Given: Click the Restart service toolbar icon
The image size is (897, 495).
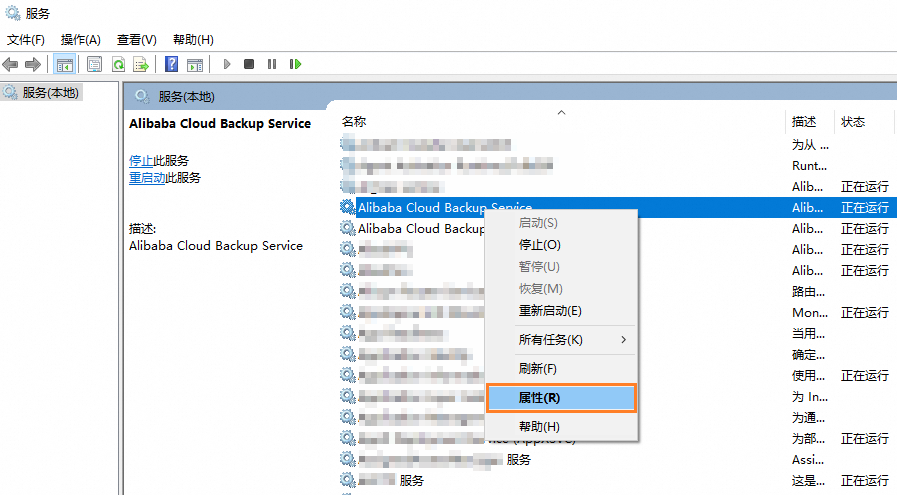Looking at the screenshot, I should (x=295, y=64).
